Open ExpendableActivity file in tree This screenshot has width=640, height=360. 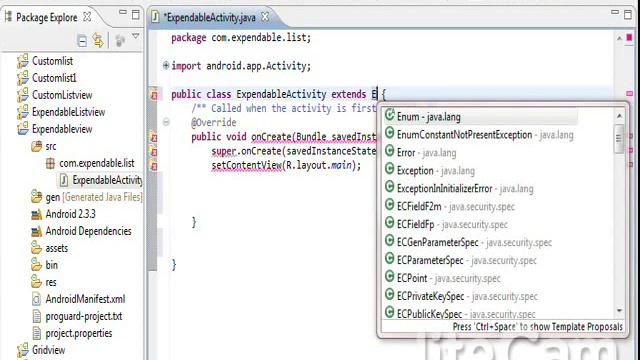(x=107, y=180)
